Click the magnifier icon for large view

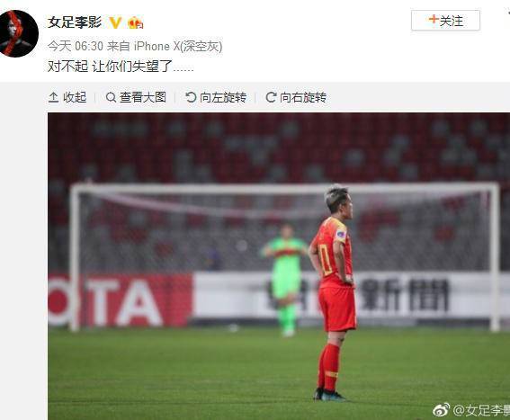coord(111,97)
